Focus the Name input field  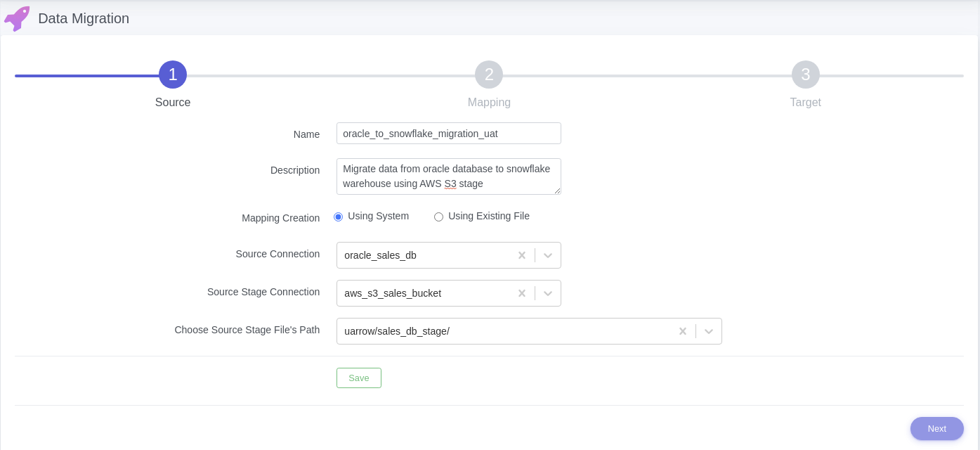pos(449,134)
